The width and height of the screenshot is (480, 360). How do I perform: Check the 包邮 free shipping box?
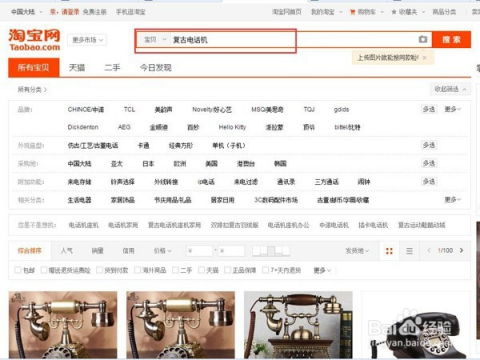click(18, 270)
